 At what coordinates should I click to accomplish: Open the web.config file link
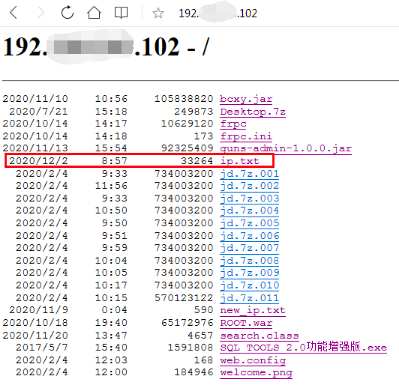point(253,360)
